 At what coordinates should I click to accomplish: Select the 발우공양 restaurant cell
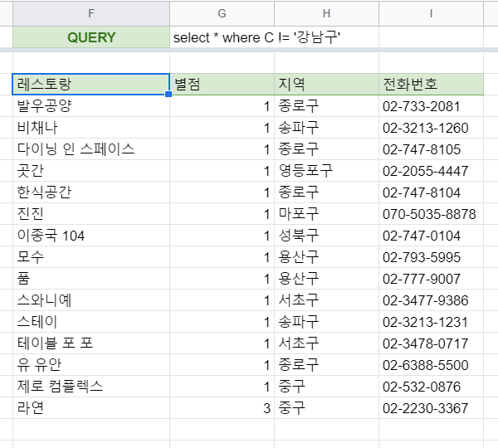91,106
